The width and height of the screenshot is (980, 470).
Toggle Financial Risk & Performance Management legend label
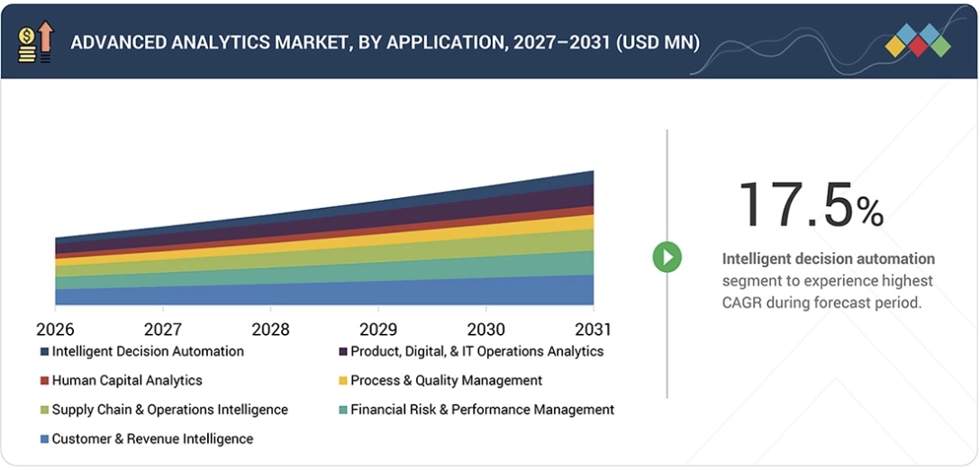pos(482,410)
